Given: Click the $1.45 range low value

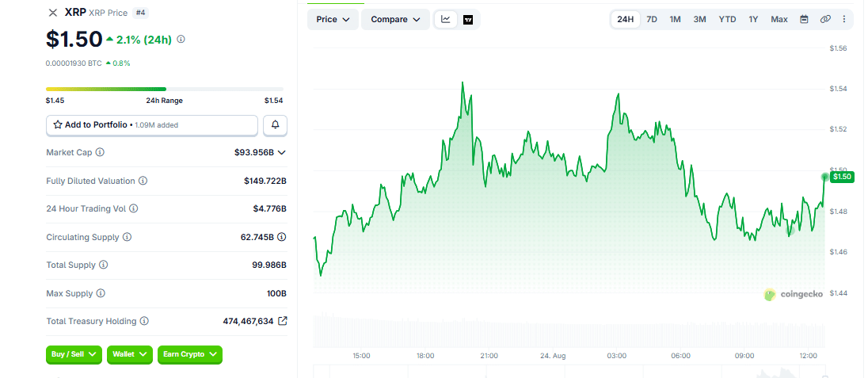Looking at the screenshot, I should coord(55,101).
